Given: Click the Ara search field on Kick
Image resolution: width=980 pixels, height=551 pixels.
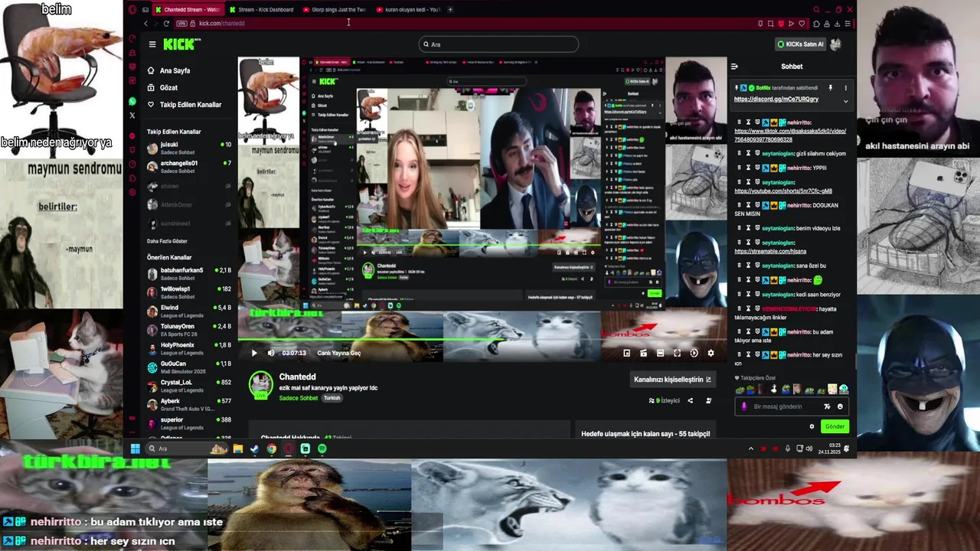Looking at the screenshot, I should click(498, 44).
